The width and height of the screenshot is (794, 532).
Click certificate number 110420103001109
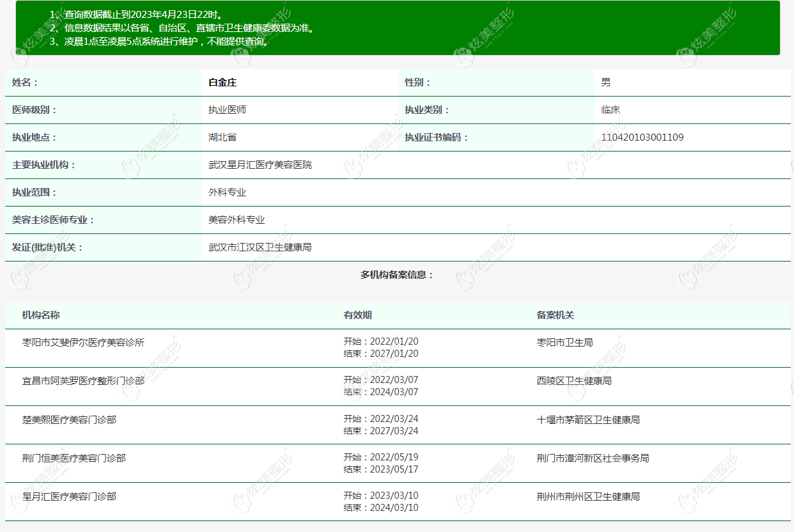(x=642, y=137)
